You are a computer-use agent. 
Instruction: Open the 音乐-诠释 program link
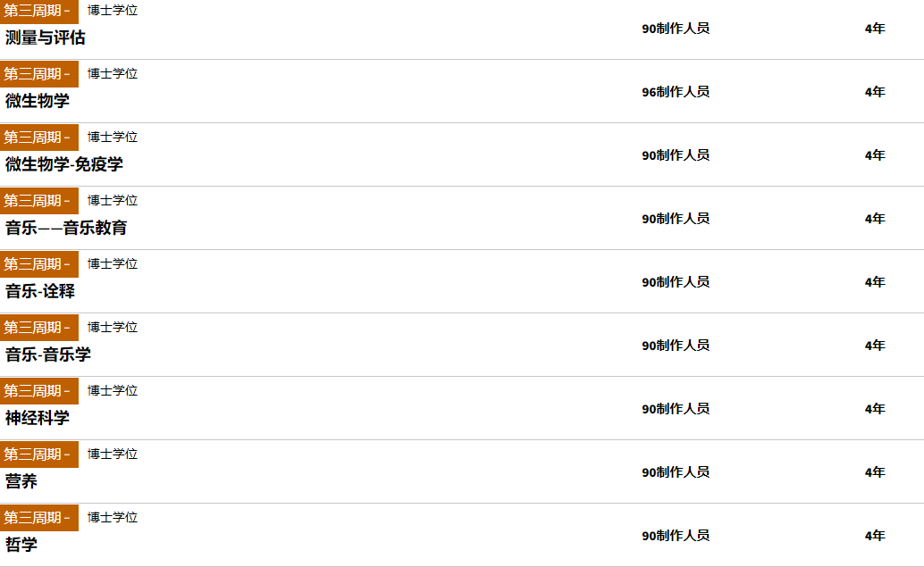click(40, 291)
